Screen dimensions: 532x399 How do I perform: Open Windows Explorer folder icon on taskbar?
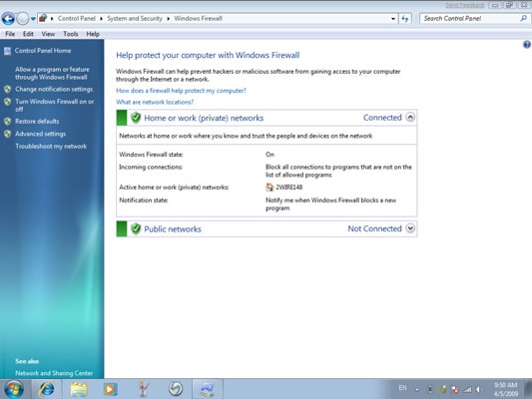click(79, 389)
